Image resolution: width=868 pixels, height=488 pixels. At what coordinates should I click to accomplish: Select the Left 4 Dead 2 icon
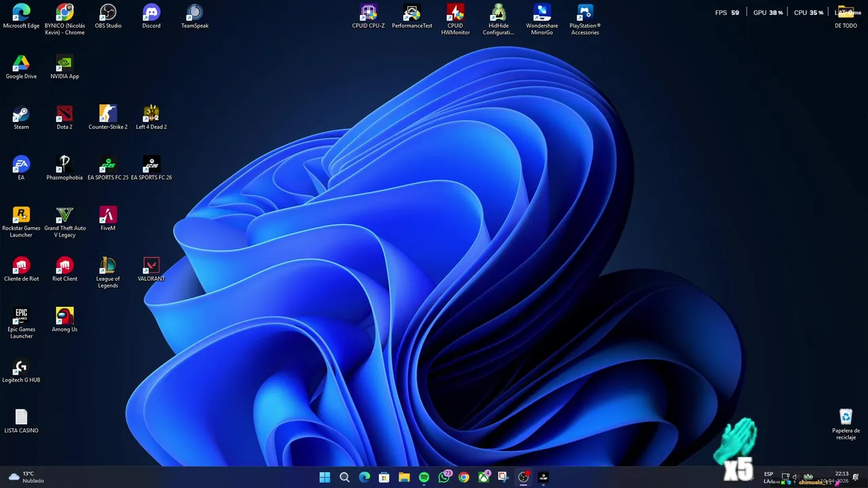(x=151, y=118)
